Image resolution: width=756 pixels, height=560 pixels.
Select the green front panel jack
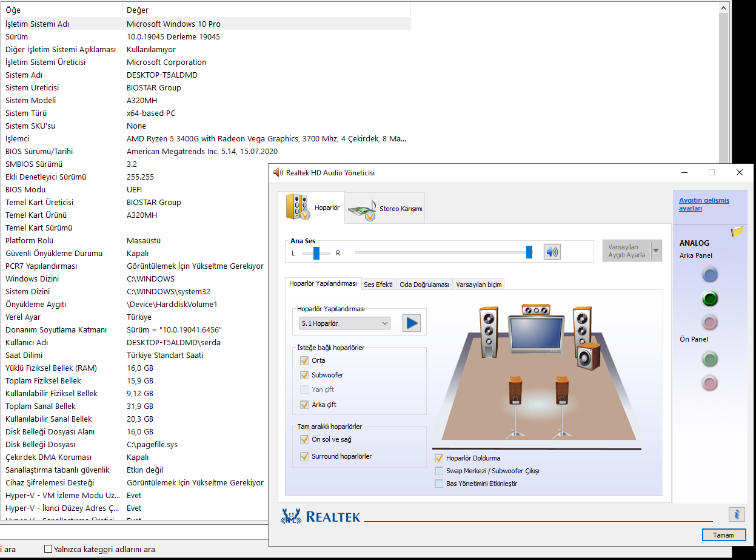click(710, 359)
